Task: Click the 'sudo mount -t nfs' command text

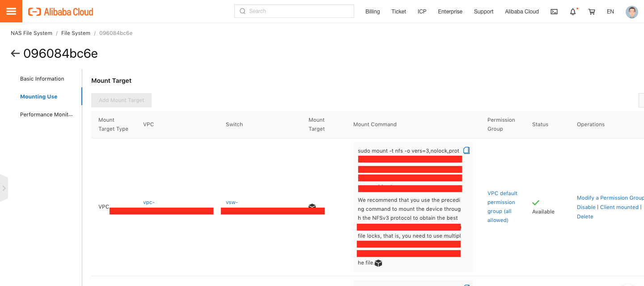Action: 408,151
